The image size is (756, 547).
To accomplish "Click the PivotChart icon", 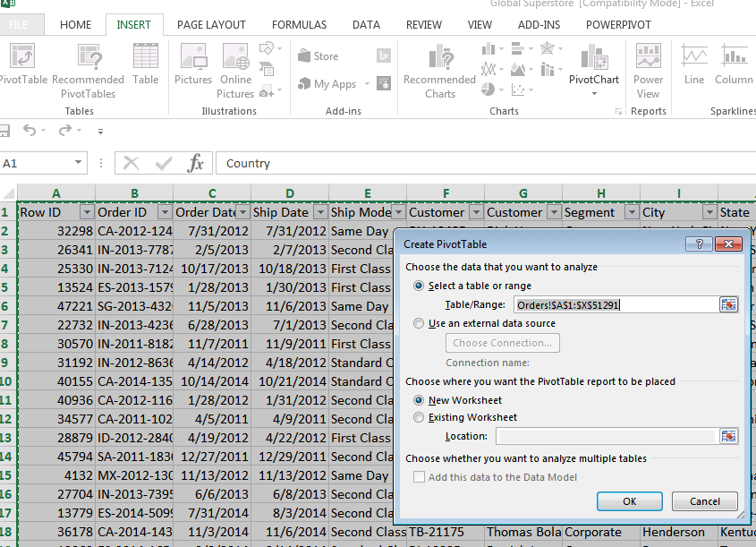I will point(594,57).
